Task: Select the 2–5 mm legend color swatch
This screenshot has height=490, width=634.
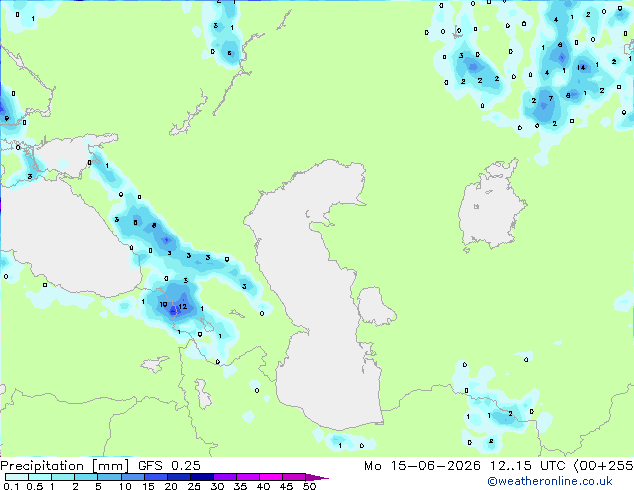Action: [86, 477]
